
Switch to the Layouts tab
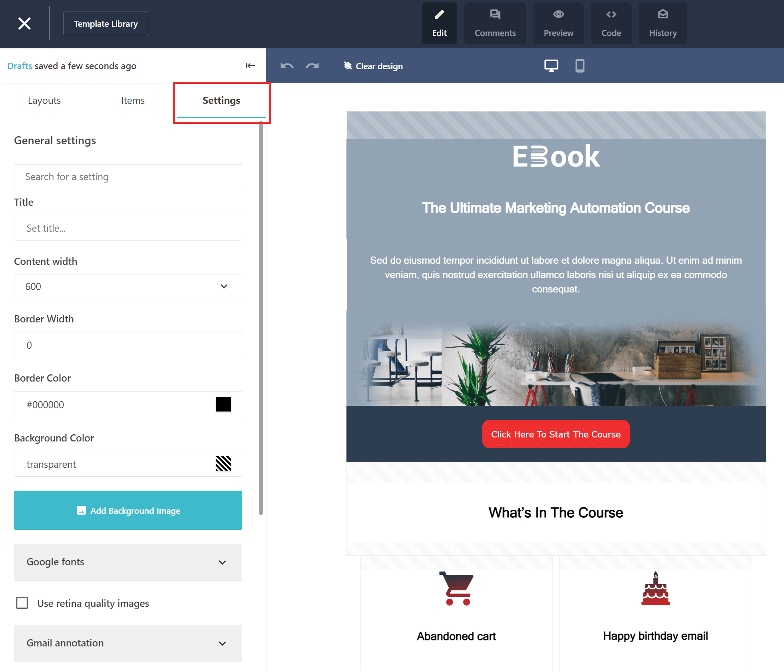tap(44, 100)
